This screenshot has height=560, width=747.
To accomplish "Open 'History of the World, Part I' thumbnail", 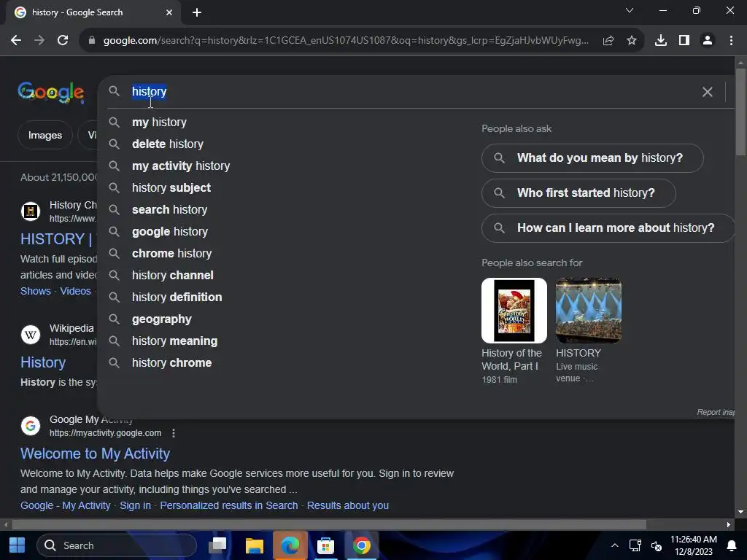I will (x=514, y=311).
